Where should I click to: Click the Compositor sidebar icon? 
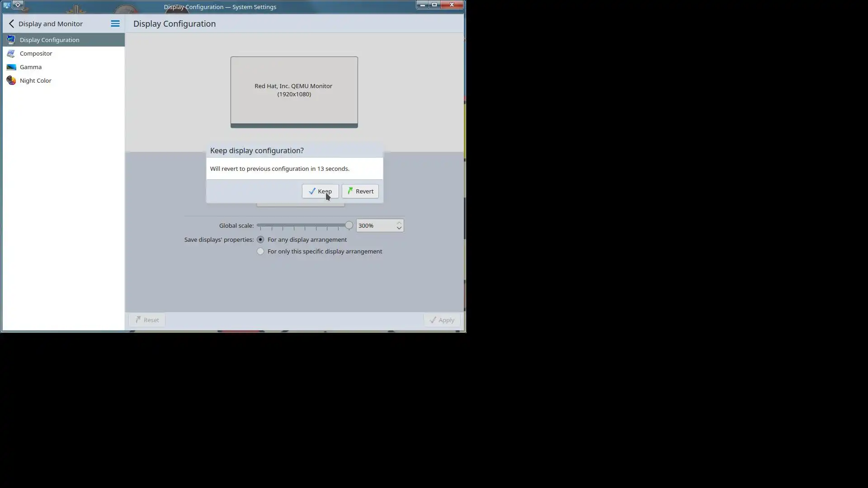pyautogui.click(x=11, y=53)
